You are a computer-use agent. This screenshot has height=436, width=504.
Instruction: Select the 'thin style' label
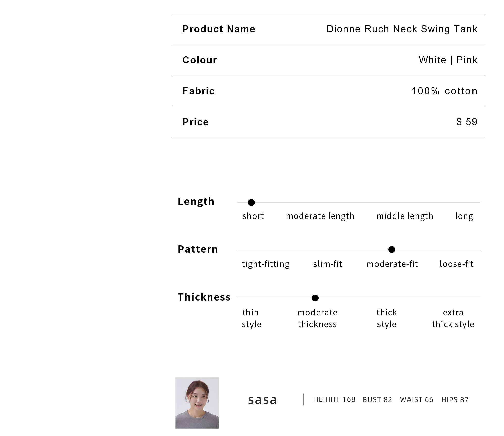tap(251, 318)
